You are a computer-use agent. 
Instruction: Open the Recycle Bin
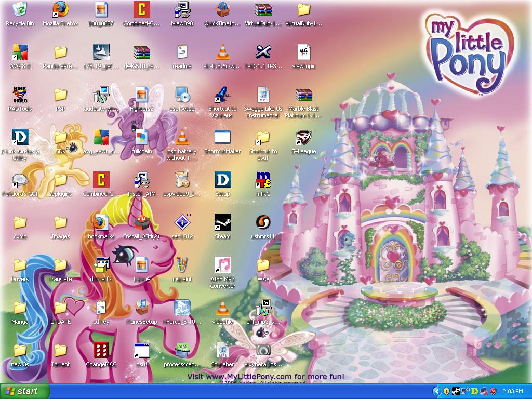coord(20,10)
